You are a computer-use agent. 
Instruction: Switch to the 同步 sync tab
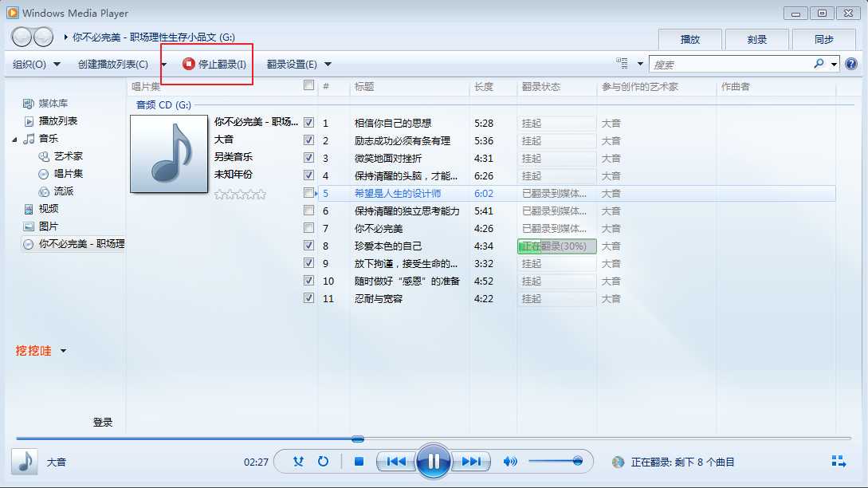823,39
